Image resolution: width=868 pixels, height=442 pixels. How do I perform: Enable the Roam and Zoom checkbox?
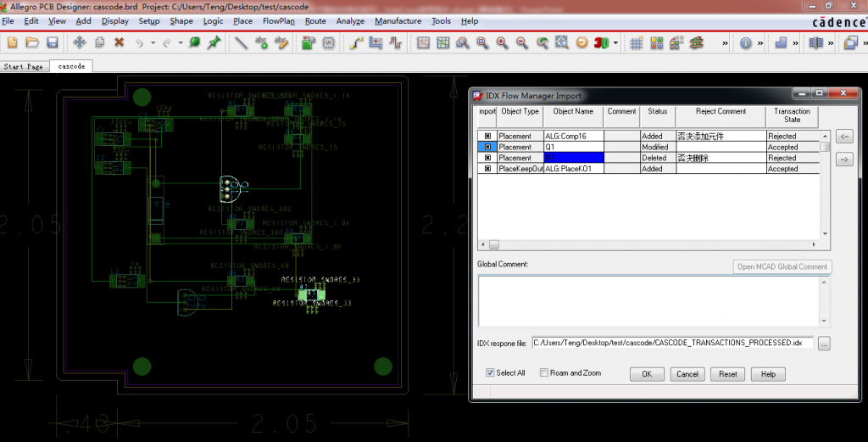[x=544, y=372]
